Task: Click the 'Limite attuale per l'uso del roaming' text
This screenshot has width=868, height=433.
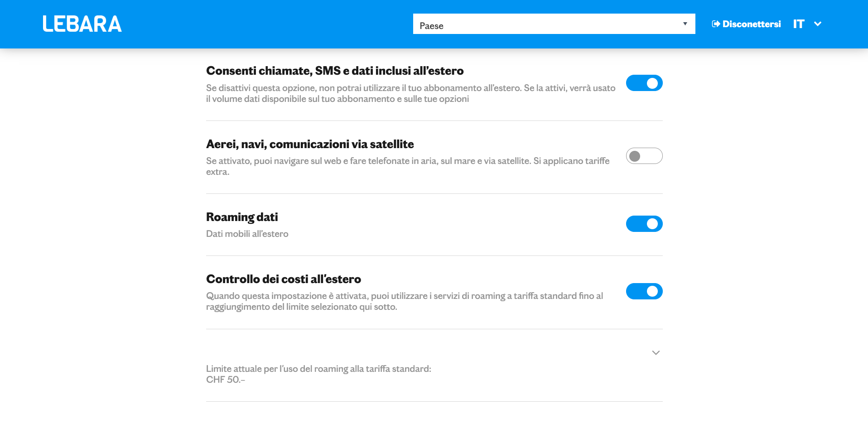Action: pyautogui.click(x=318, y=369)
